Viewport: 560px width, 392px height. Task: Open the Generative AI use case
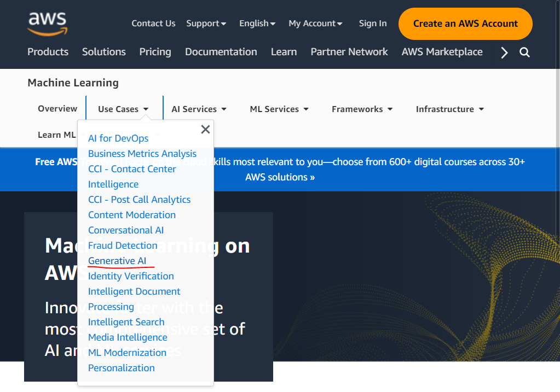coord(117,261)
